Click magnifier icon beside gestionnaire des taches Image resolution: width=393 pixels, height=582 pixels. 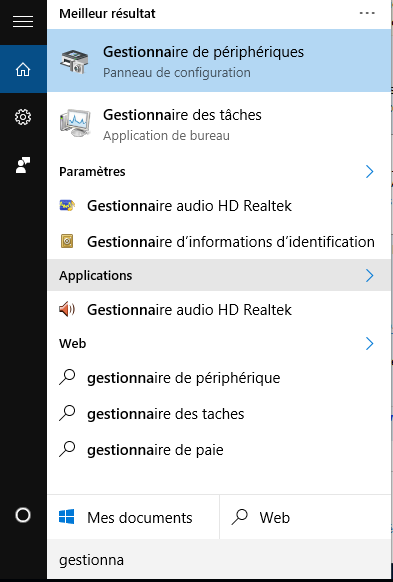pyautogui.click(x=67, y=413)
